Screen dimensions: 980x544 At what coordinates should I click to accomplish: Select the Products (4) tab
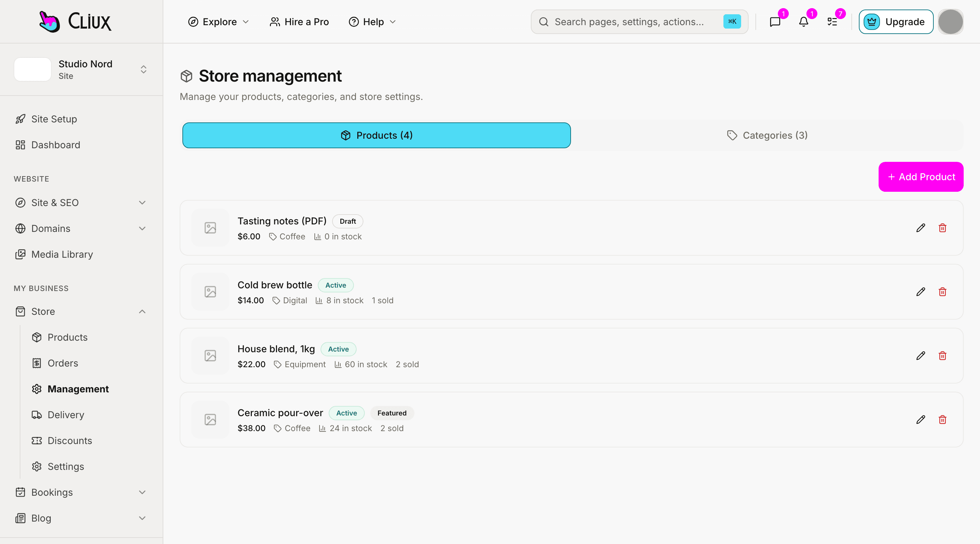click(x=376, y=135)
